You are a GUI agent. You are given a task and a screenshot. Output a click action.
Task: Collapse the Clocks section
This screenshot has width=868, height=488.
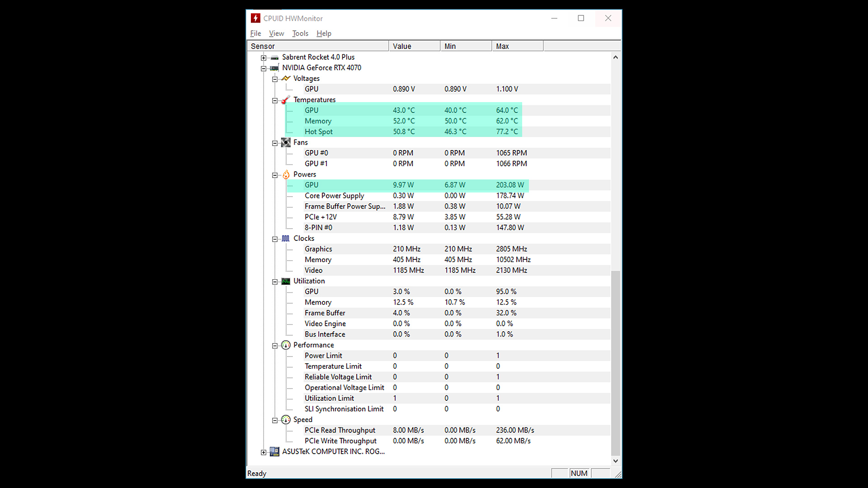point(274,239)
